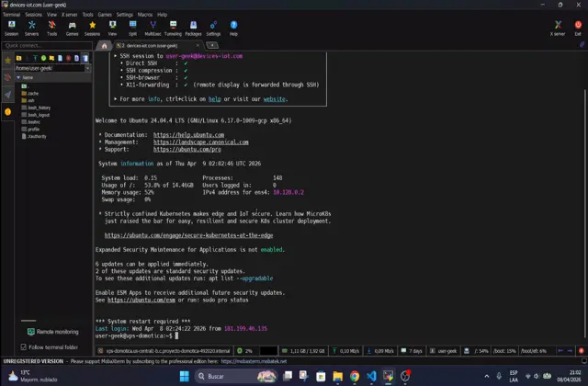Open the .cache folder in file browser

pos(32,93)
